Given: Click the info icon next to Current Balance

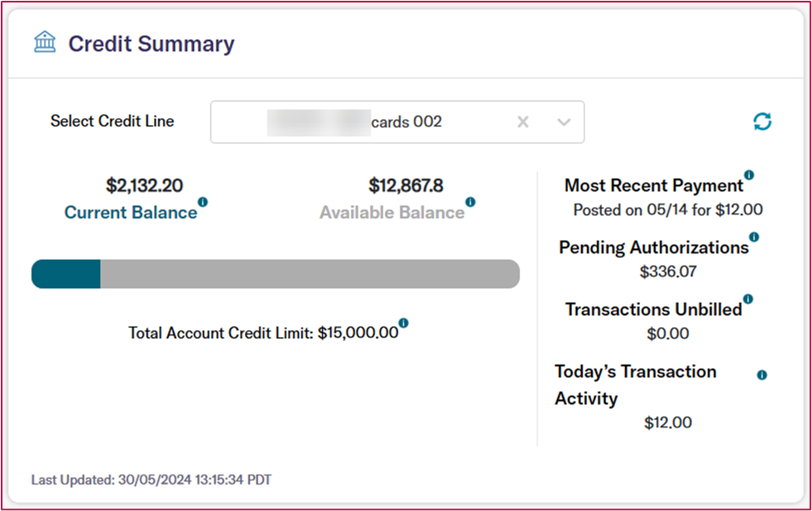Looking at the screenshot, I should (x=203, y=201).
